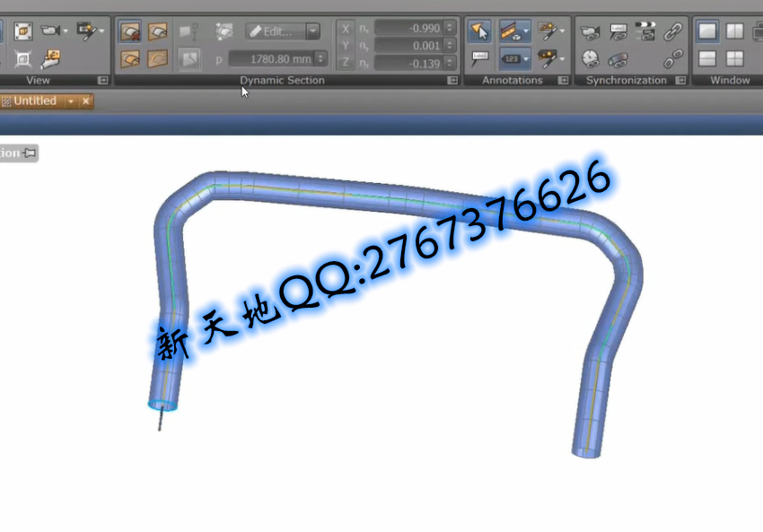Click the Label annotation icon
763x532 pixels.
[x=479, y=58]
